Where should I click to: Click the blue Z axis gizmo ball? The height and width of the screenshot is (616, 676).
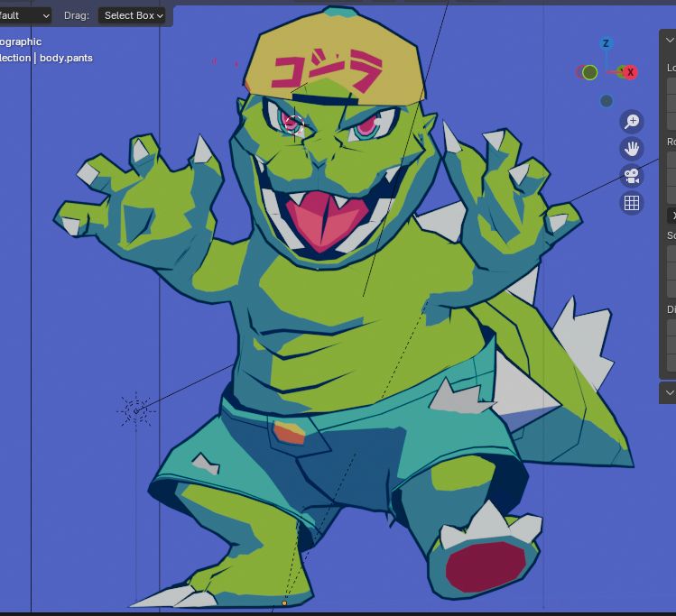pyautogui.click(x=607, y=43)
